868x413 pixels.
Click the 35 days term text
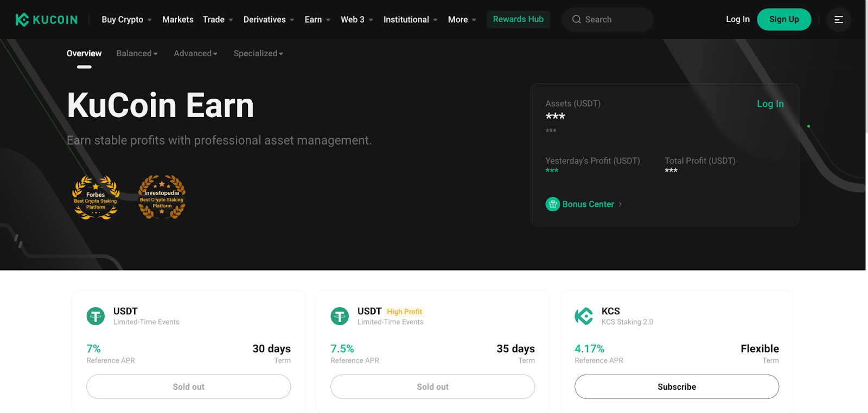(515, 349)
